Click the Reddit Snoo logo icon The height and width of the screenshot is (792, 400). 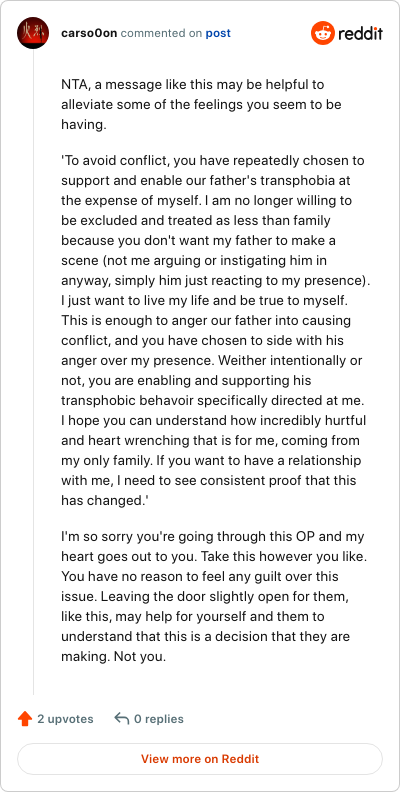(322, 33)
